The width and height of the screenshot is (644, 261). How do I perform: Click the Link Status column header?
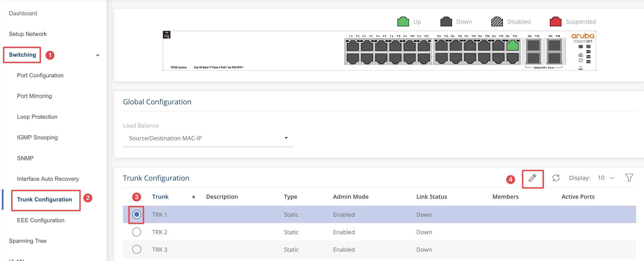click(431, 197)
